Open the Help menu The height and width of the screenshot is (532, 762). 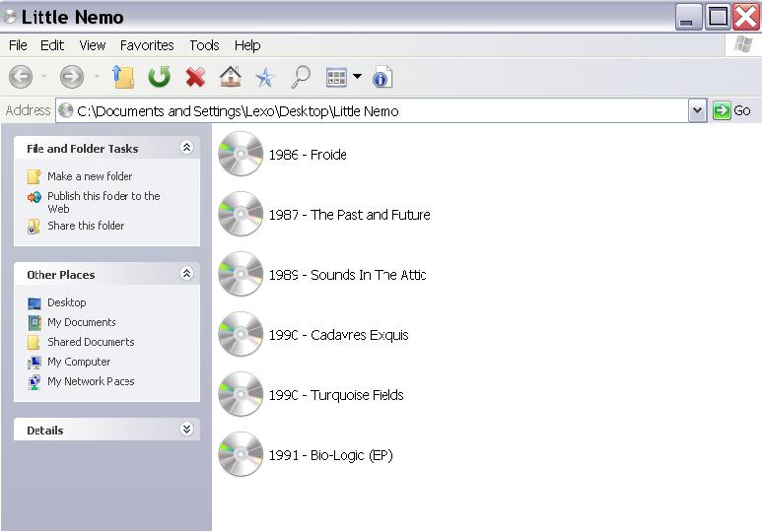click(247, 45)
